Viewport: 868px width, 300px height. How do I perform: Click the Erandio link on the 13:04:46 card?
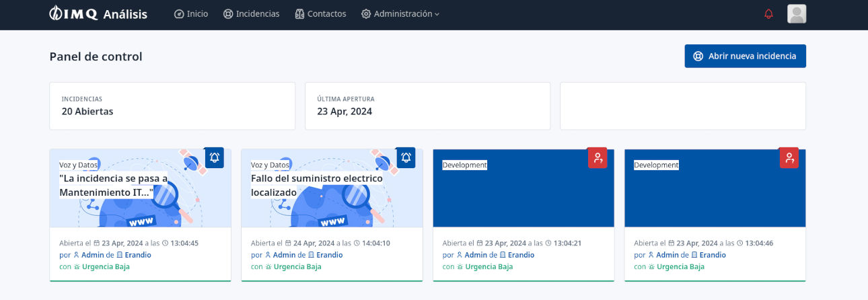click(x=709, y=255)
